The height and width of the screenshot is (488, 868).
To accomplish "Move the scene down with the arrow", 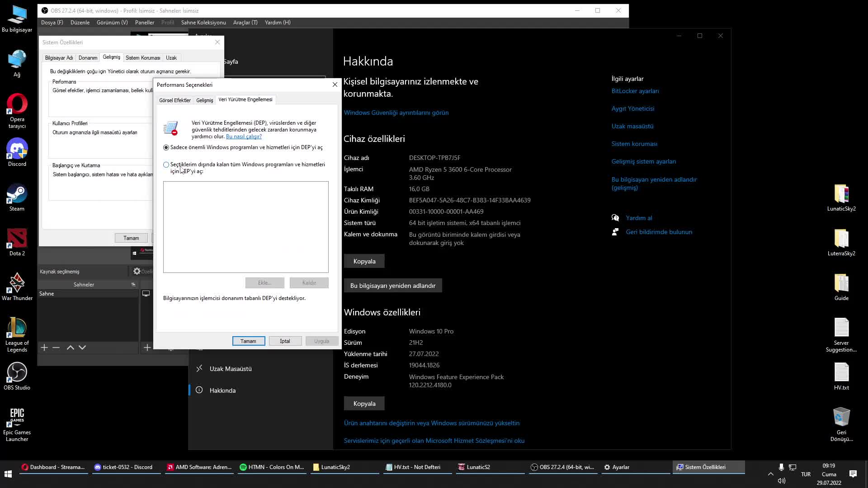I will point(82,347).
